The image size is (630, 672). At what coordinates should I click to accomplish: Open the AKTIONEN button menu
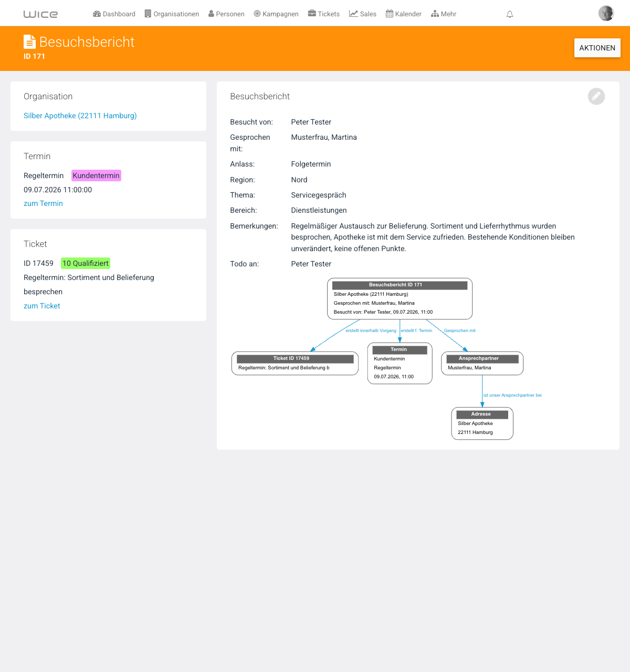click(x=597, y=48)
